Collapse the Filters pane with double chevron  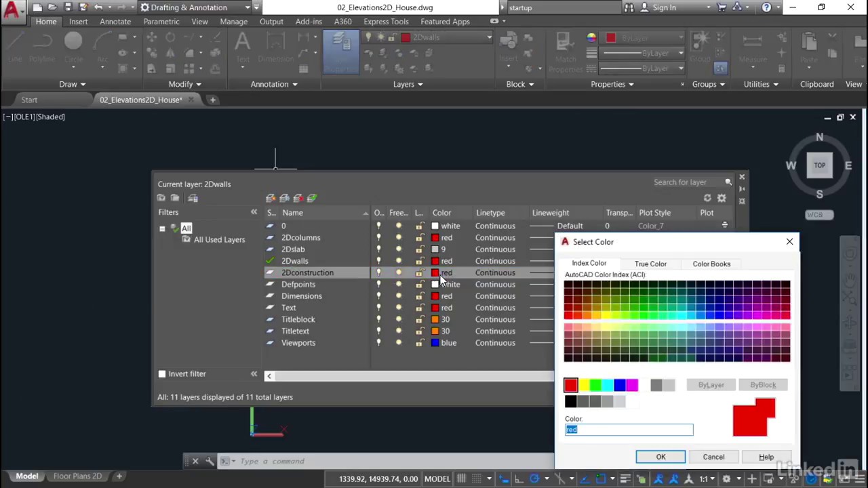254,212
